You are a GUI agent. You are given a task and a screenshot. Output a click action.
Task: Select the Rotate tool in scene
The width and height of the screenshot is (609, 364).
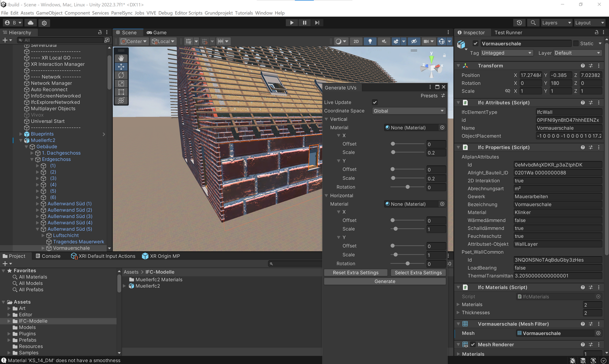(x=121, y=75)
